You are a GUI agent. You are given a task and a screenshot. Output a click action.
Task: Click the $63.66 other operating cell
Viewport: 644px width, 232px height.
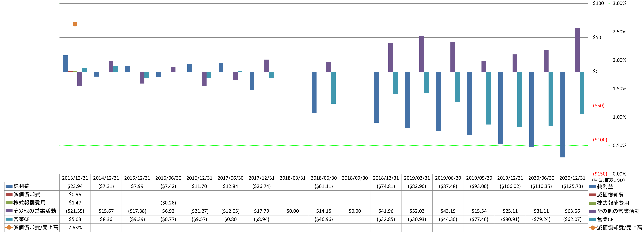572,211
